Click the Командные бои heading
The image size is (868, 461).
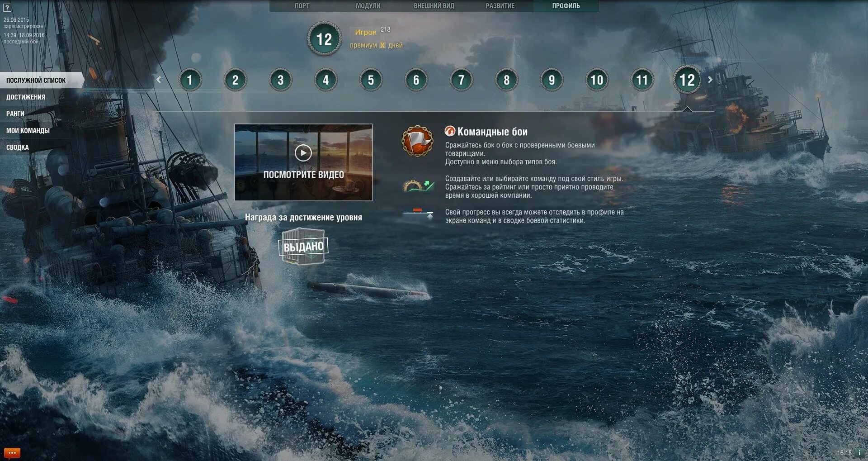coord(492,132)
